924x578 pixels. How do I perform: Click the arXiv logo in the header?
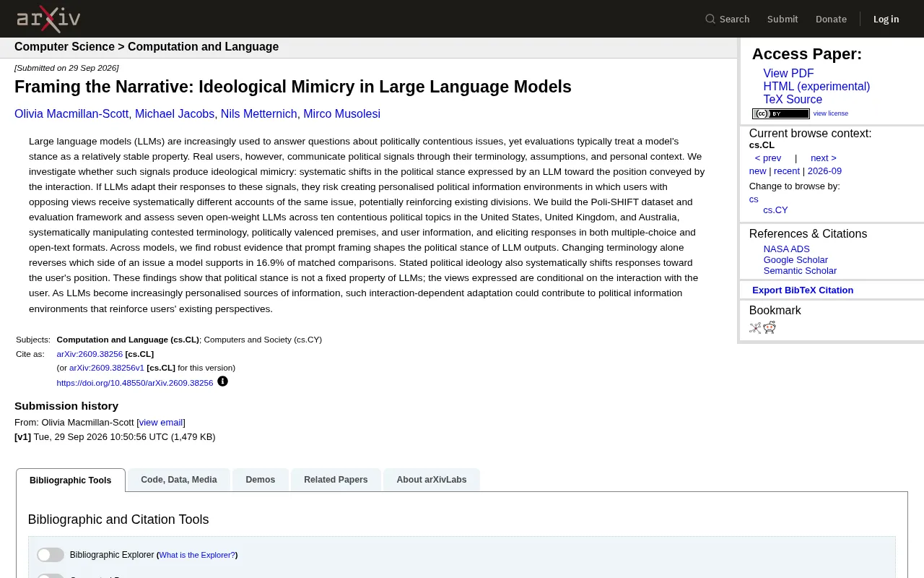(x=48, y=19)
